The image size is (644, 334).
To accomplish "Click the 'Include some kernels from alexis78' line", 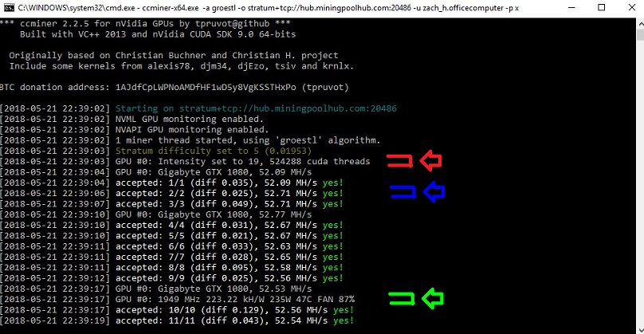I will (182, 66).
